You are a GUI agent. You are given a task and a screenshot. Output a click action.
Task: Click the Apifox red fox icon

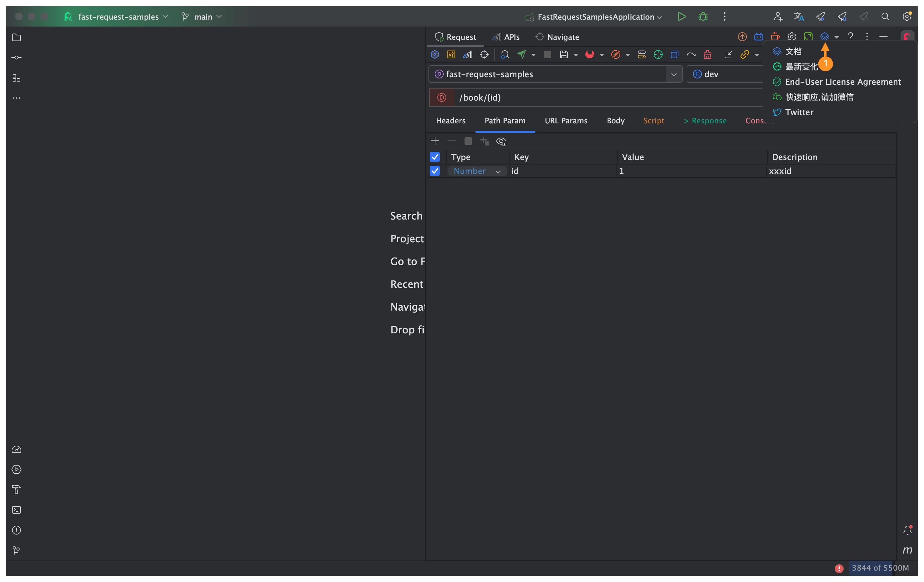590,54
